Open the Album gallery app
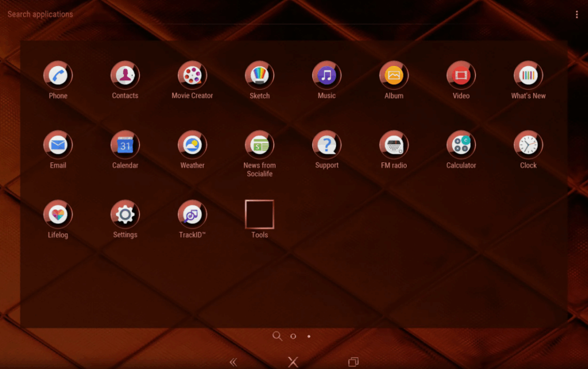Image resolution: width=588 pixels, height=369 pixels. pyautogui.click(x=394, y=76)
